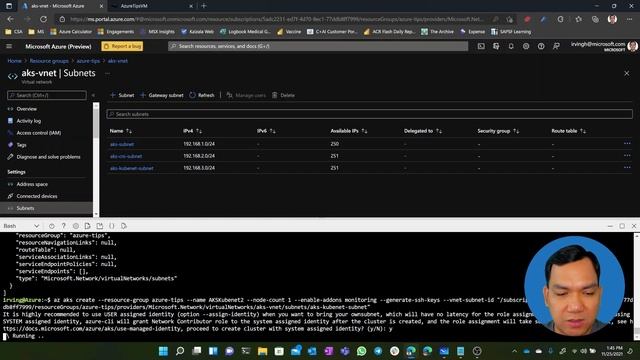Screen dimensions: 640x360
Task: Open Azure feedback icon
Action: pos(556,46)
